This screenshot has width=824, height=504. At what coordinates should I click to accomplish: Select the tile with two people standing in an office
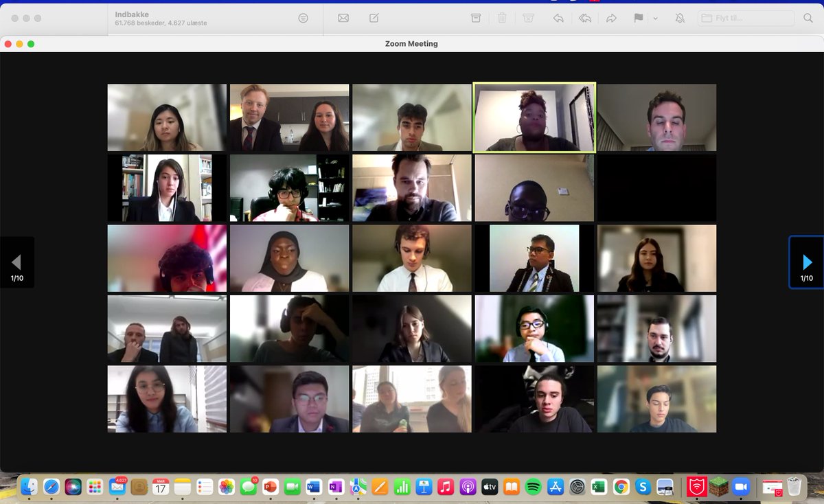coord(167,329)
